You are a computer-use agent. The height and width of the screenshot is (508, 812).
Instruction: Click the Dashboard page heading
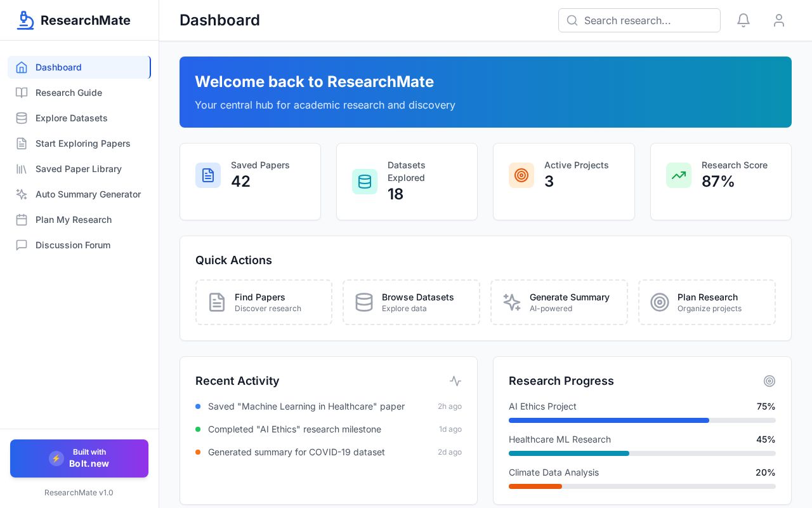(x=219, y=20)
